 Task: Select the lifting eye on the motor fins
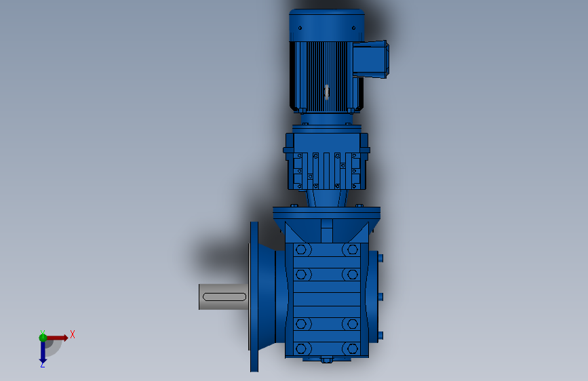tap(327, 92)
